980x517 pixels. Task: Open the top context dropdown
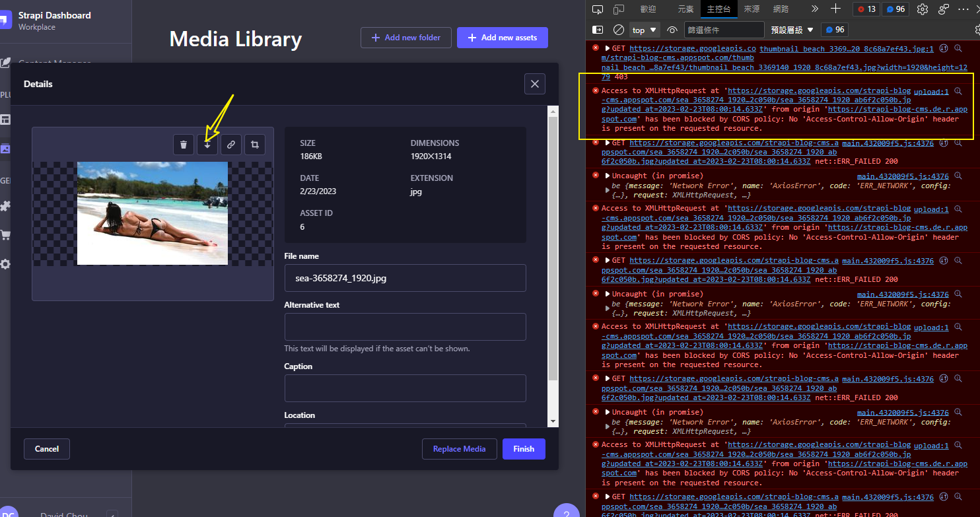pos(645,30)
